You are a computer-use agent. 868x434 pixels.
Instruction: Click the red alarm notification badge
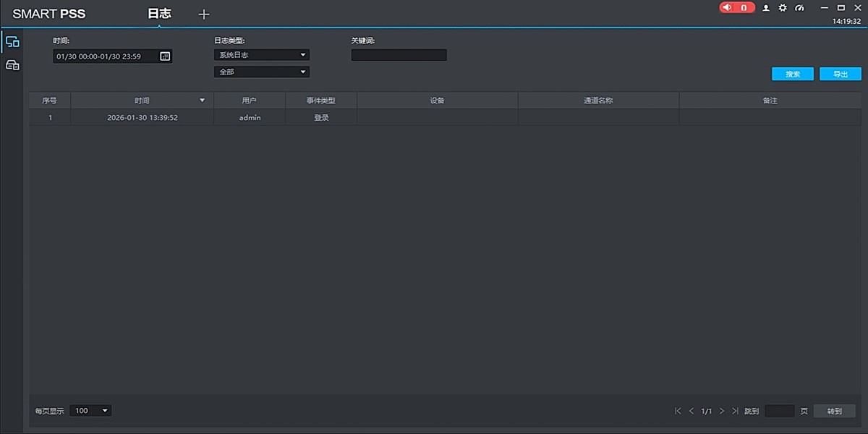coord(736,7)
